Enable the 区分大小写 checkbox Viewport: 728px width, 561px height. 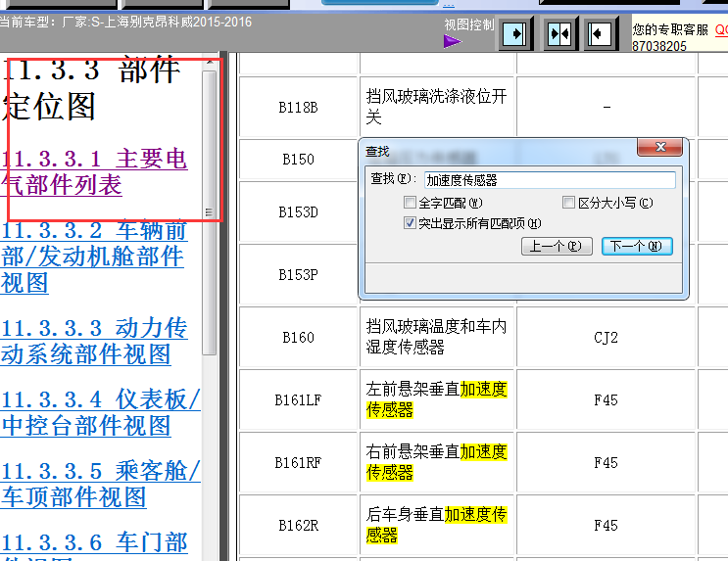569,203
